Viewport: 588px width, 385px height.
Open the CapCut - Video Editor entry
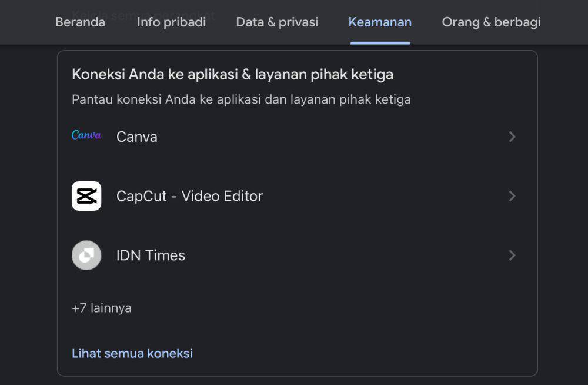297,195
